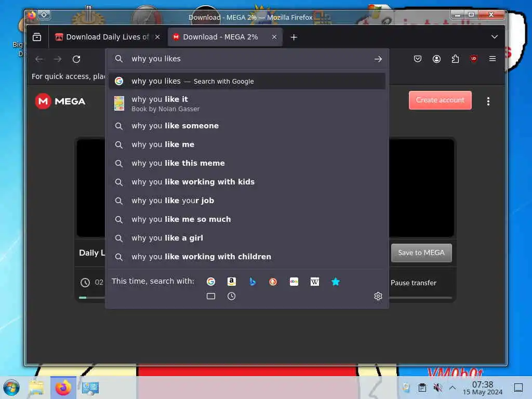
Task: Search in Bookmarks star icon
Action: pos(336,281)
